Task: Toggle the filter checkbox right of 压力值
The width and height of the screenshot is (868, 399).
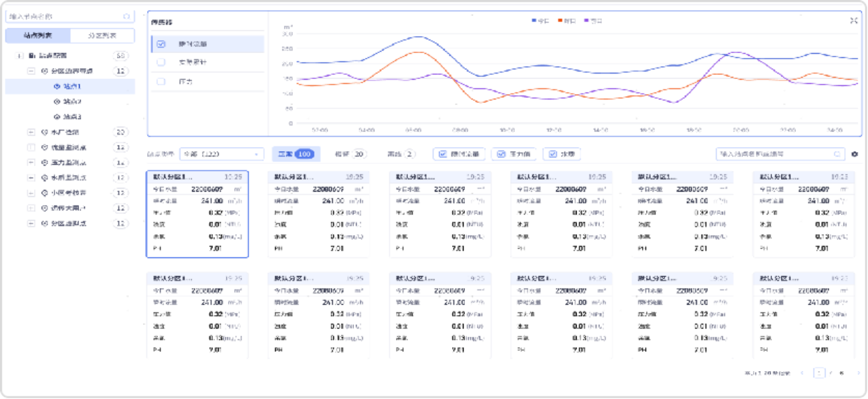Action: (551, 155)
